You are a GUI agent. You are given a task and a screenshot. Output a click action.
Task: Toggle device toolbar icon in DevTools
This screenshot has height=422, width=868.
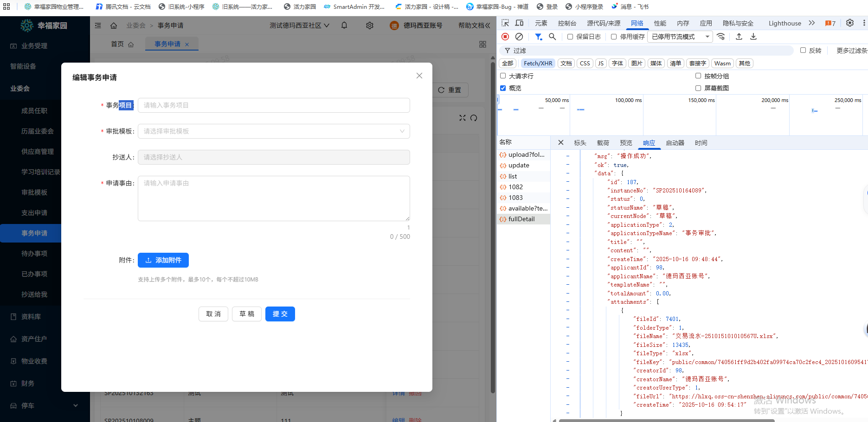[x=519, y=23]
